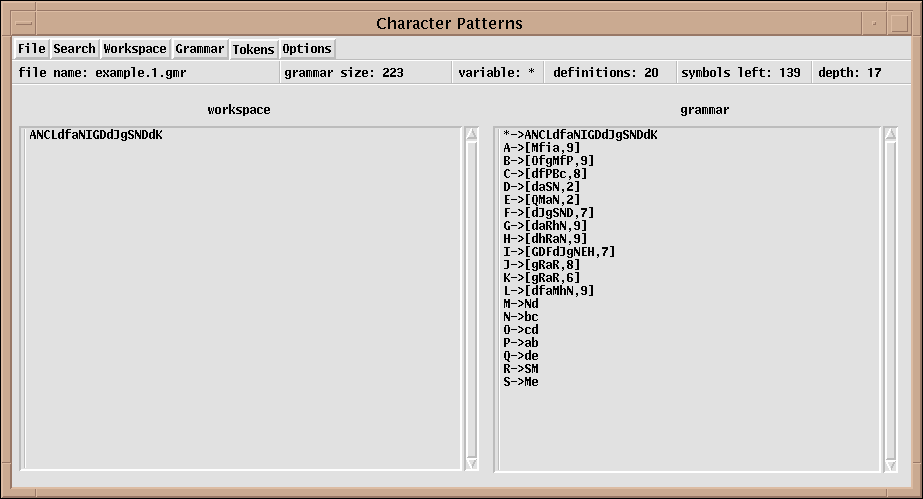Select the start rule *->ANCLdfaNIGDdJgSNDdK
This screenshot has width=923, height=499.
[x=580, y=134]
